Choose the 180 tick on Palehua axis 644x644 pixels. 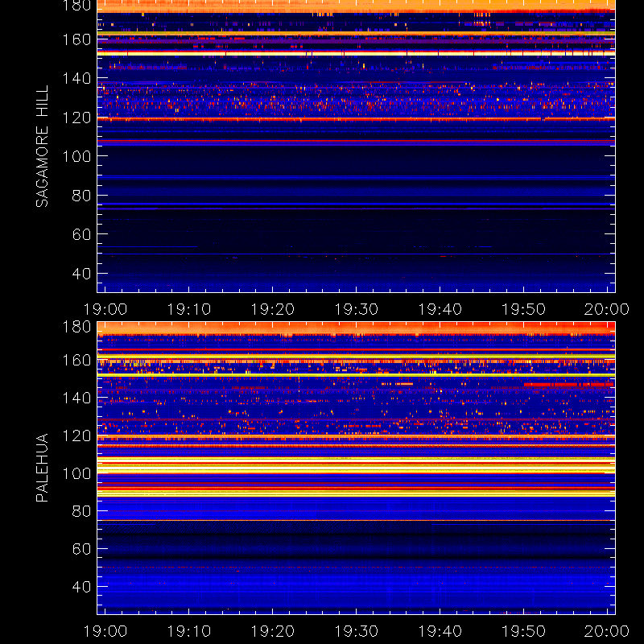click(76, 327)
